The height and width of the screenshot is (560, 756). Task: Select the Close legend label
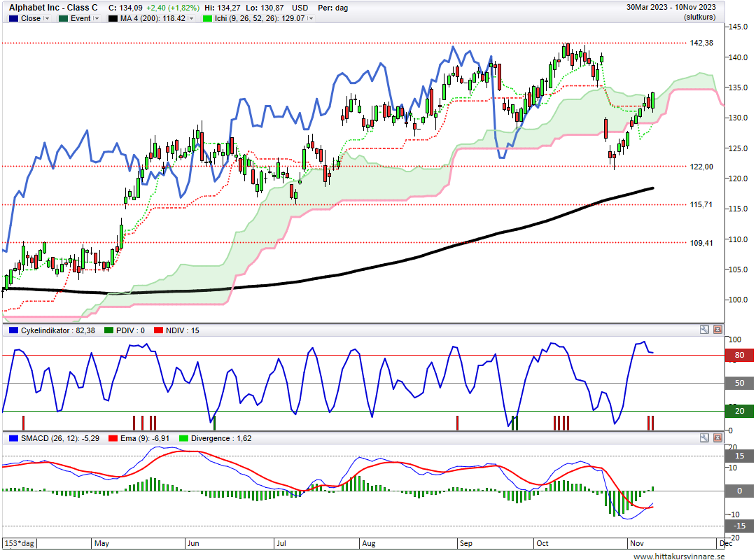click(31, 18)
